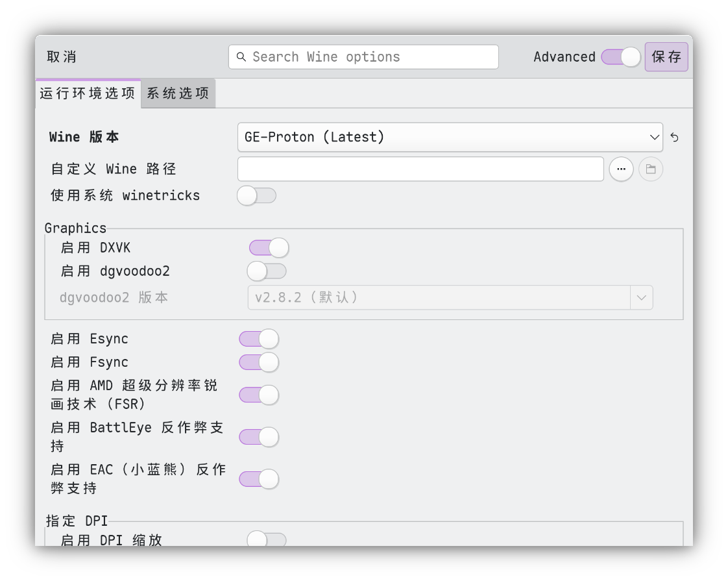The height and width of the screenshot is (581, 728).
Task: Switch to the 系统选项 tab
Action: (178, 93)
